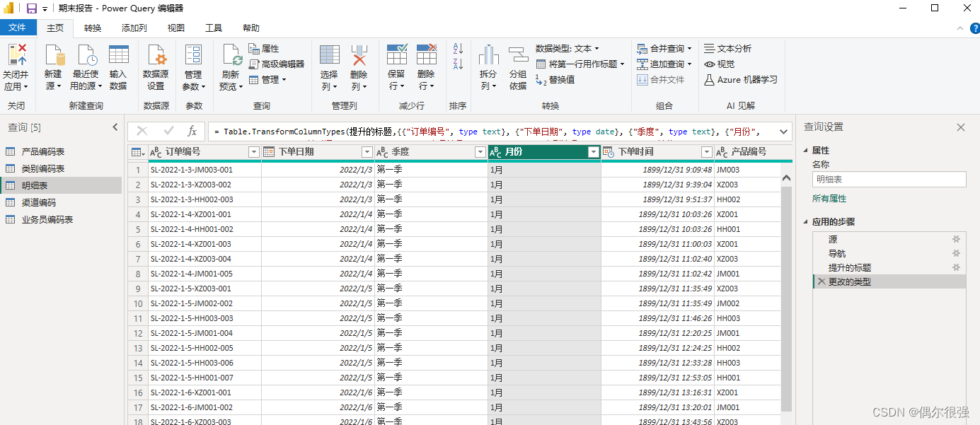980x425 pixels.
Task: Select 产品编码表 query
Action: tap(61, 151)
